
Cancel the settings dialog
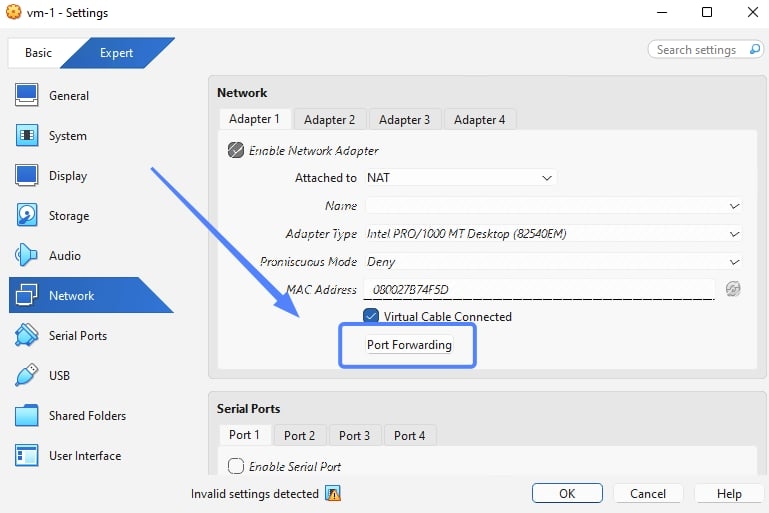pos(648,493)
